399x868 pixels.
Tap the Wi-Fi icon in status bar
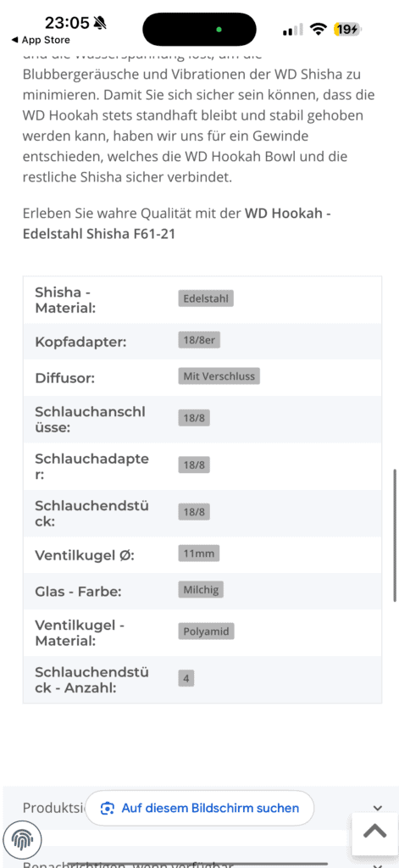click(x=319, y=29)
